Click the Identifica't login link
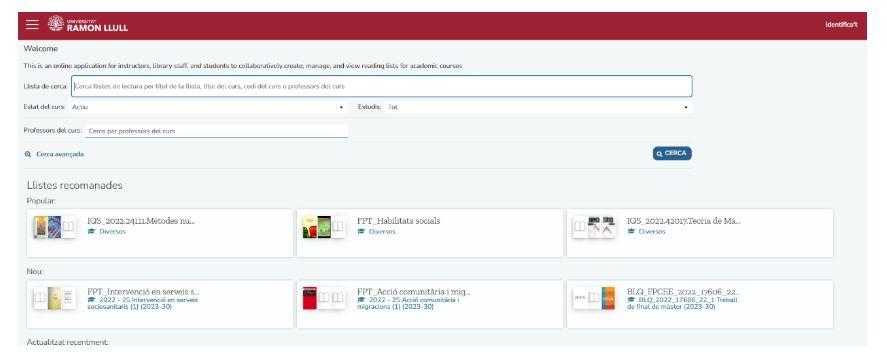Image resolution: width=887 pixels, height=364 pixels. 841,25
